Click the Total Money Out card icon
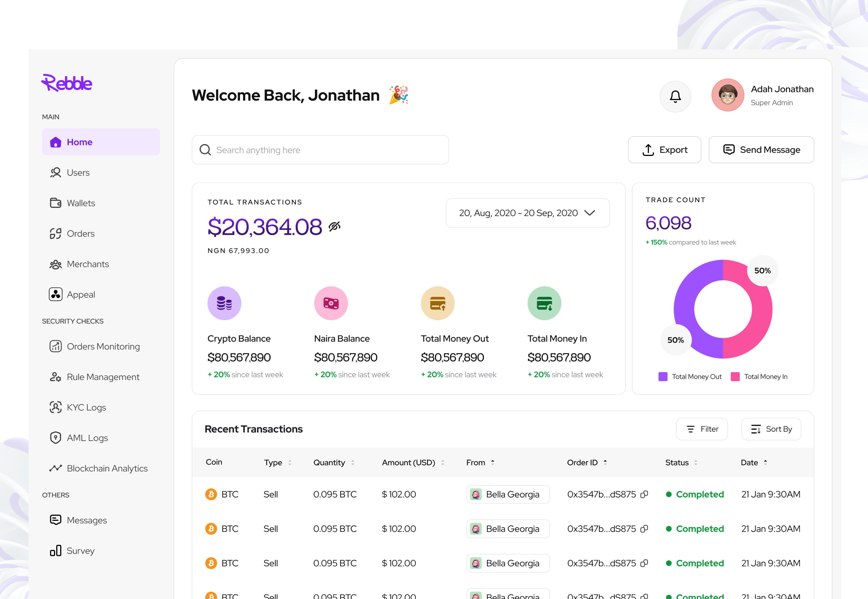Screen dimensions: 868x599 point(437,303)
